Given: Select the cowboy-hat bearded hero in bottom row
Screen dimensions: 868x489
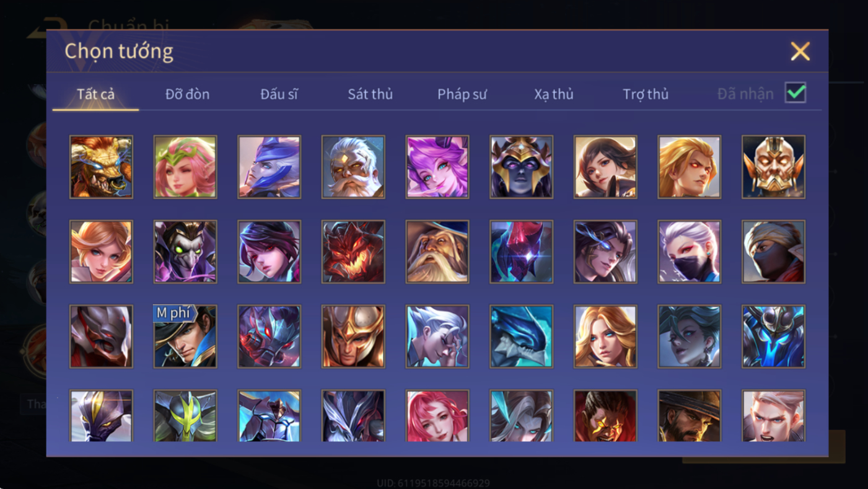Looking at the screenshot, I should tap(690, 415).
